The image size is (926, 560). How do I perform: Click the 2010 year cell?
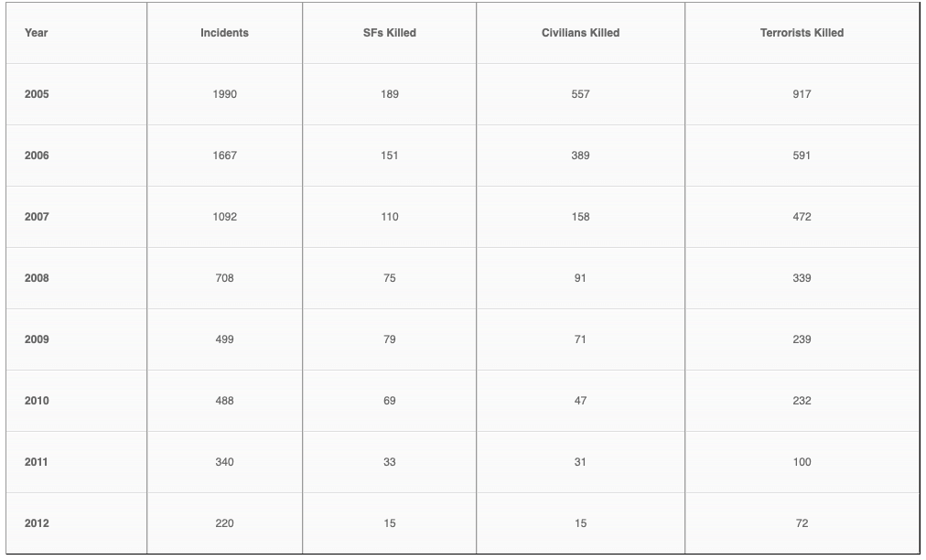pyautogui.click(x=37, y=401)
